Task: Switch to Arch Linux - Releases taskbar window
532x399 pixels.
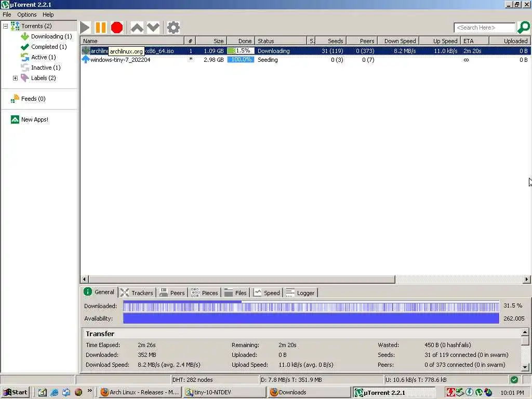Action: [140, 393]
